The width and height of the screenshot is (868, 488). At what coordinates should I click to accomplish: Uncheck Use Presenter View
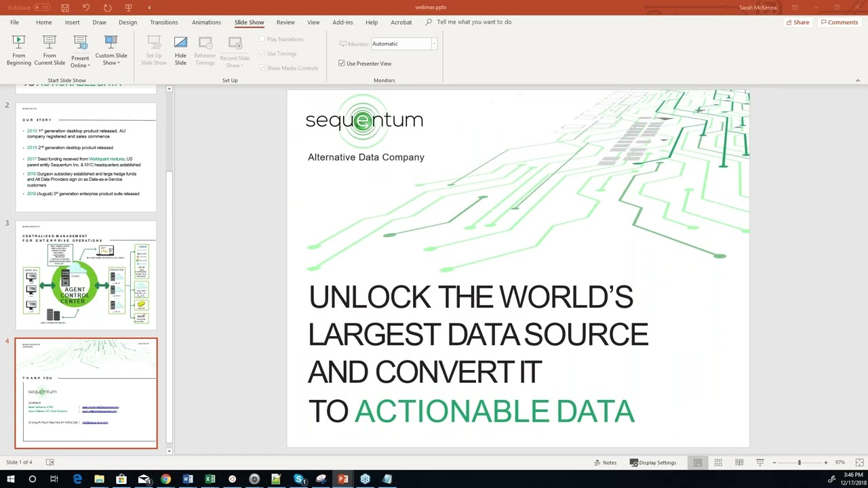pyautogui.click(x=342, y=63)
